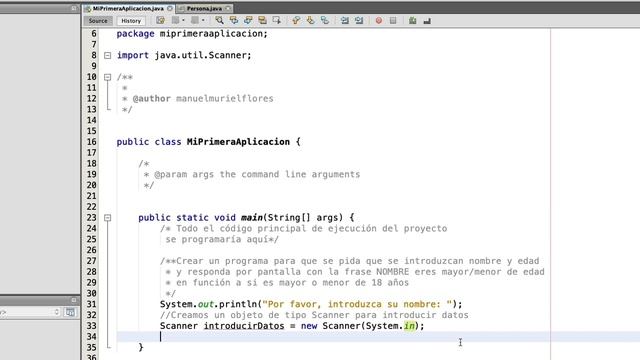Start macro recording red button

point(379,20)
